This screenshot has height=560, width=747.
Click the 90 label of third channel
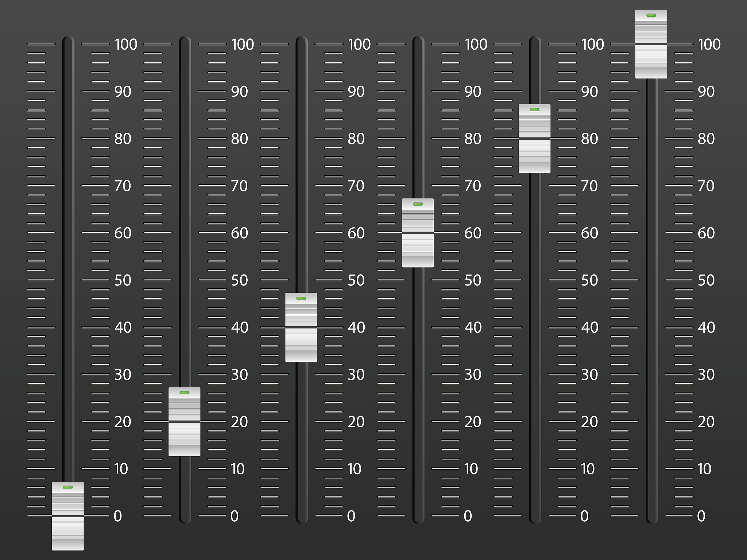click(356, 92)
